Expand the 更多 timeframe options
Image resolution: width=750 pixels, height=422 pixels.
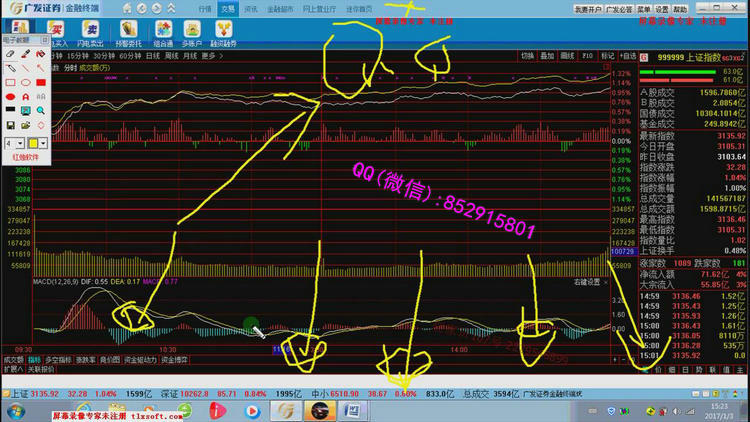click(x=208, y=56)
